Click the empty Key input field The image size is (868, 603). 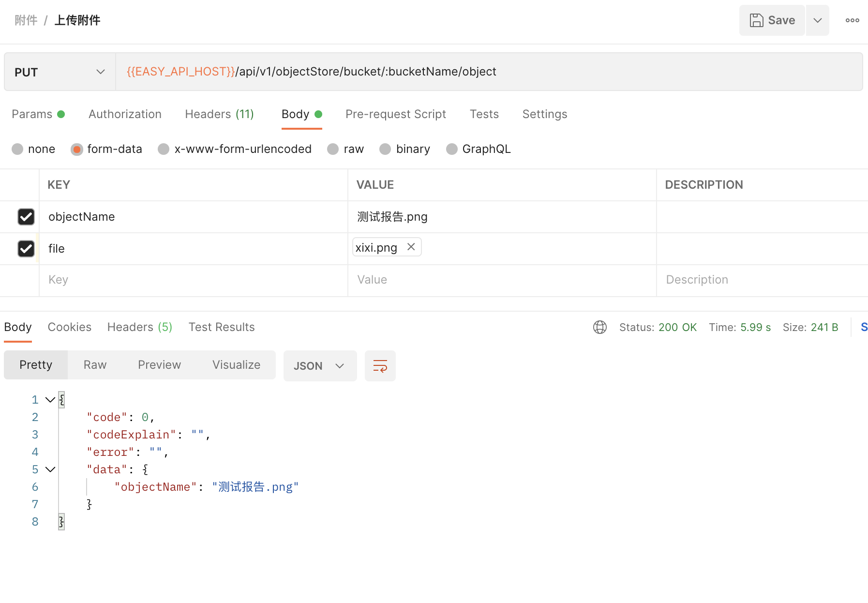tap(194, 280)
